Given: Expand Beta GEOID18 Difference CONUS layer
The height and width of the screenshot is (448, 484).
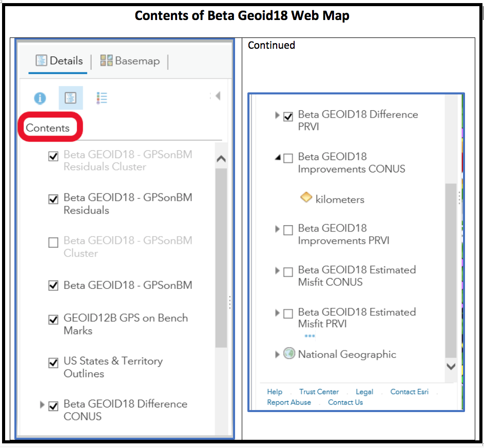Looking at the screenshot, I should pyautogui.click(x=42, y=405).
